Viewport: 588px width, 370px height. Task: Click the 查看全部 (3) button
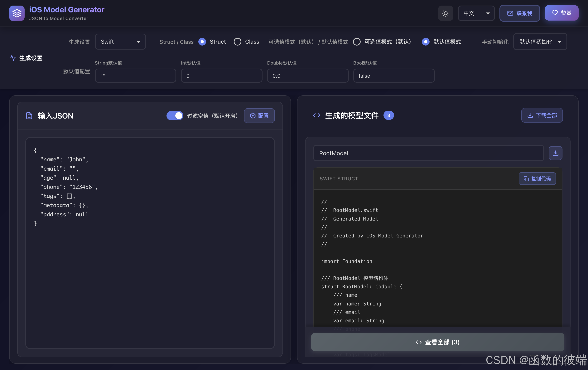pos(437,342)
